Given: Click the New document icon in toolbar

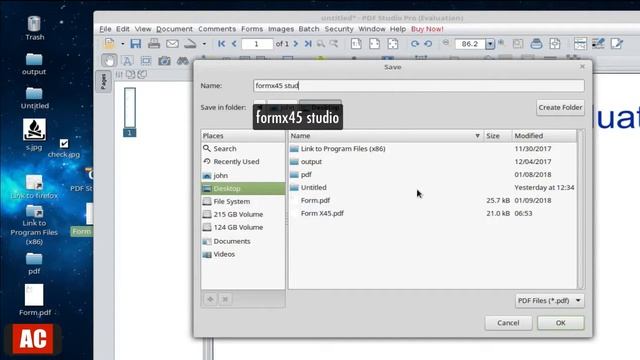Looking at the screenshot, I should (x=109, y=44).
